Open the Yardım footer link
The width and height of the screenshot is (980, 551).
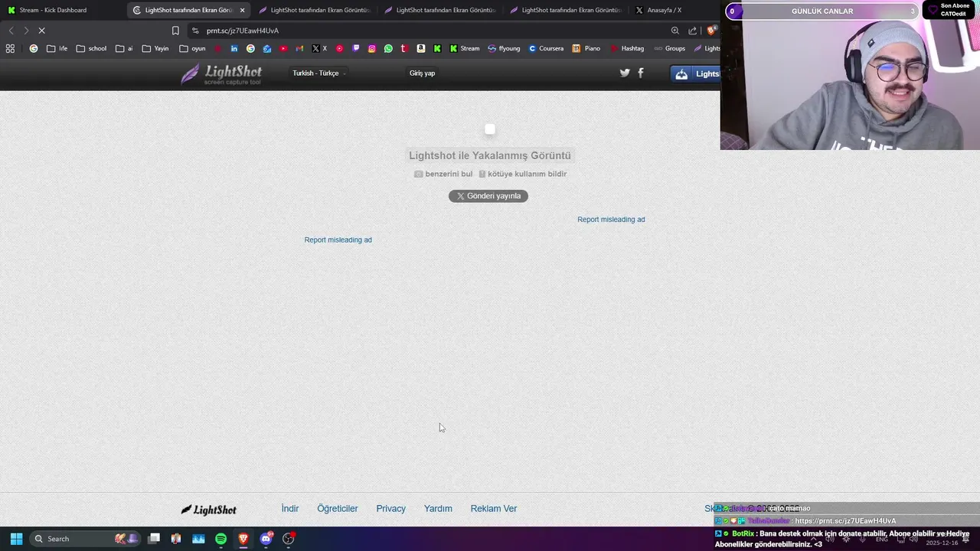[x=438, y=508]
